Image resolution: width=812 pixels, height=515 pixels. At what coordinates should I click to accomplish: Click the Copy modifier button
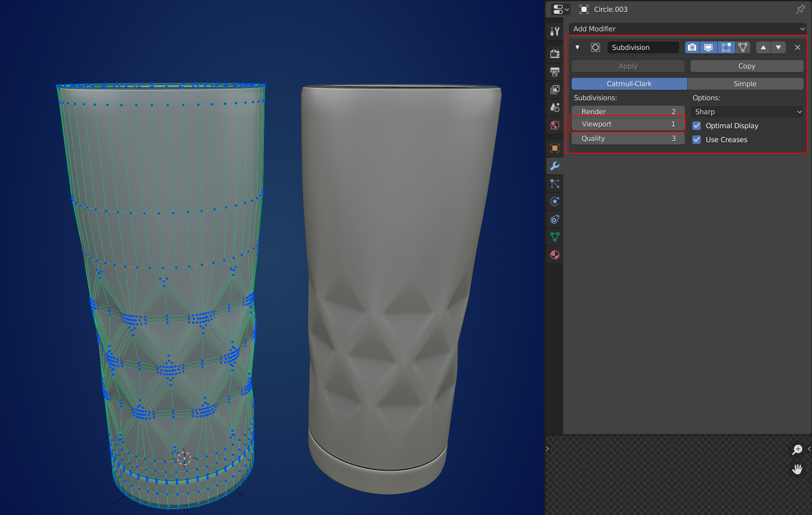point(746,66)
